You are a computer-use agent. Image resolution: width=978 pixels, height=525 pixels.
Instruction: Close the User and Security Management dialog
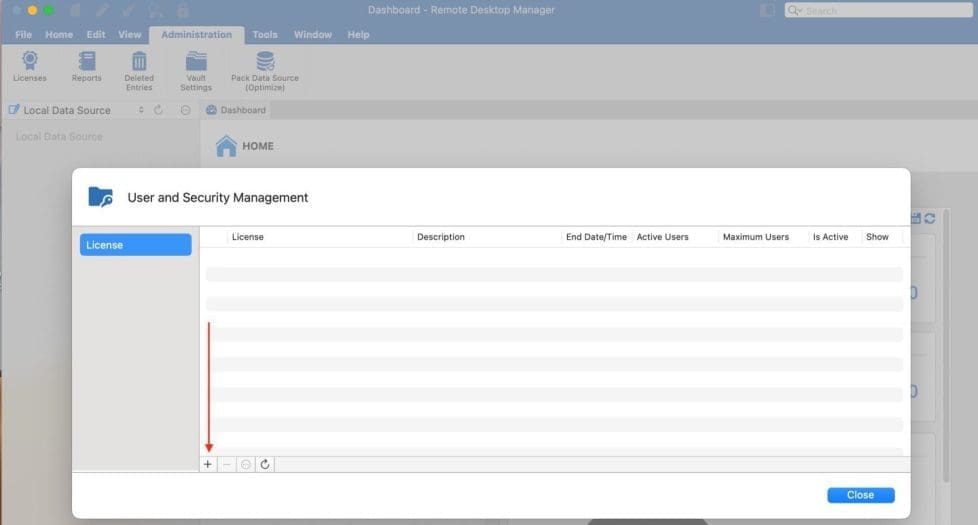click(x=861, y=495)
